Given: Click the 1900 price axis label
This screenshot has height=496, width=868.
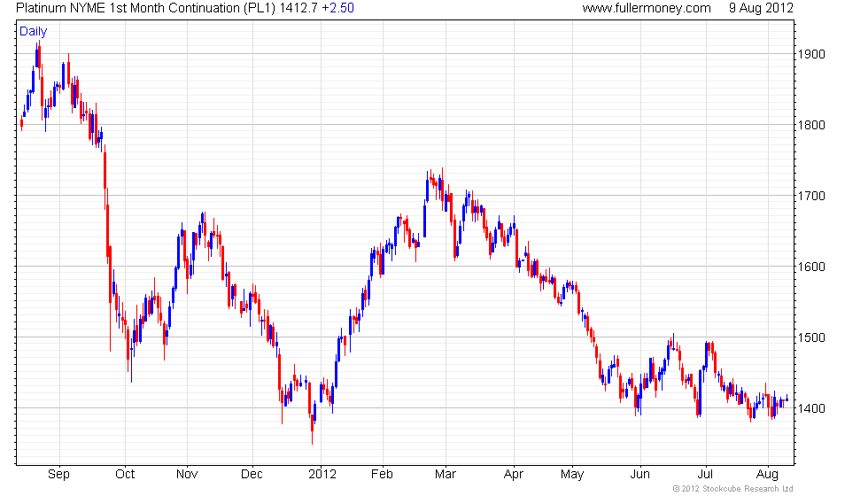Looking at the screenshot, I should click(x=811, y=54).
